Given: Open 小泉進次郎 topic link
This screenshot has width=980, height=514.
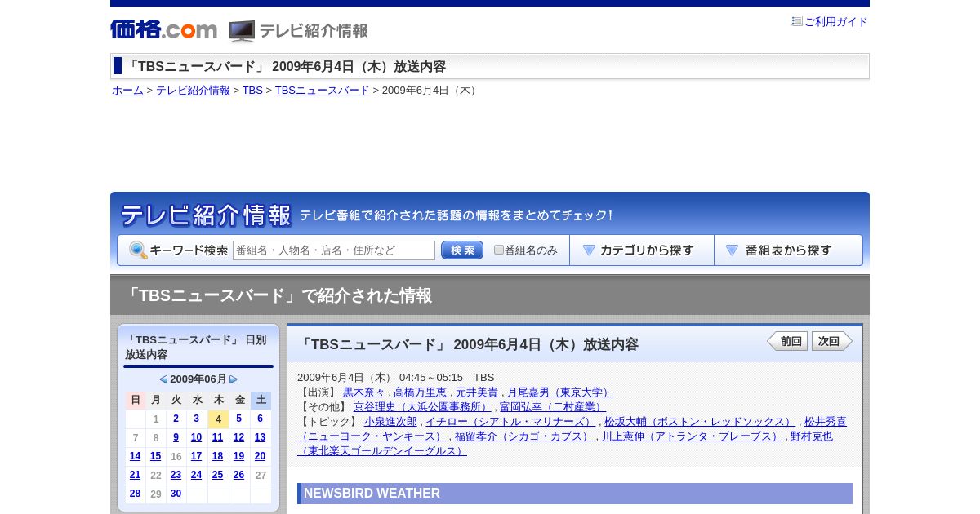Looking at the screenshot, I should [x=390, y=422].
